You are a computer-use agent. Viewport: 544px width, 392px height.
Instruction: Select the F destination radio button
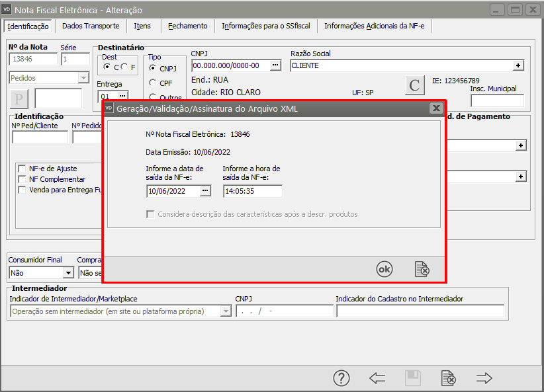coord(124,67)
